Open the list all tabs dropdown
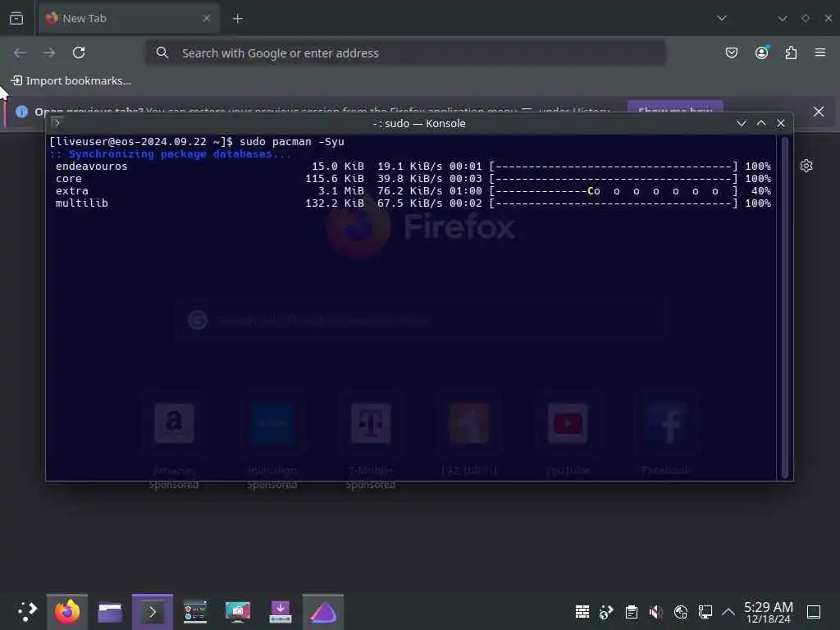 [x=722, y=18]
